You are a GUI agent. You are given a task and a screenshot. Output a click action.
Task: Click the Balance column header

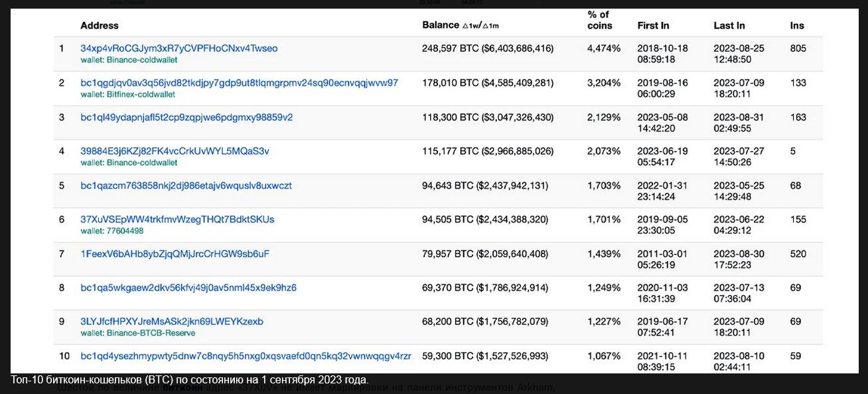[461, 25]
